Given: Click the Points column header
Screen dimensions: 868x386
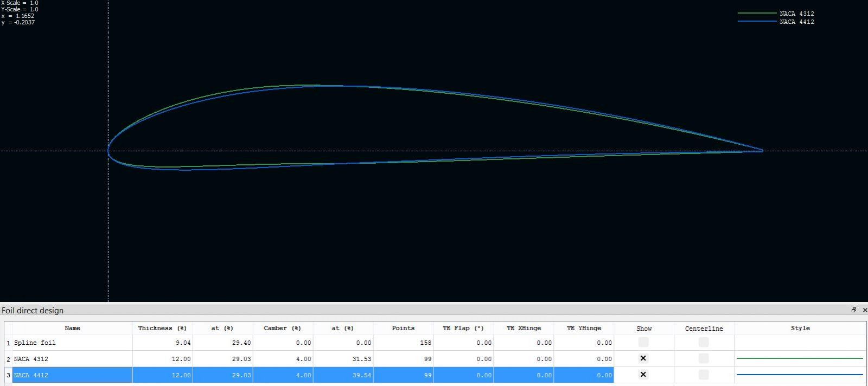Looking at the screenshot, I should pyautogui.click(x=403, y=328).
